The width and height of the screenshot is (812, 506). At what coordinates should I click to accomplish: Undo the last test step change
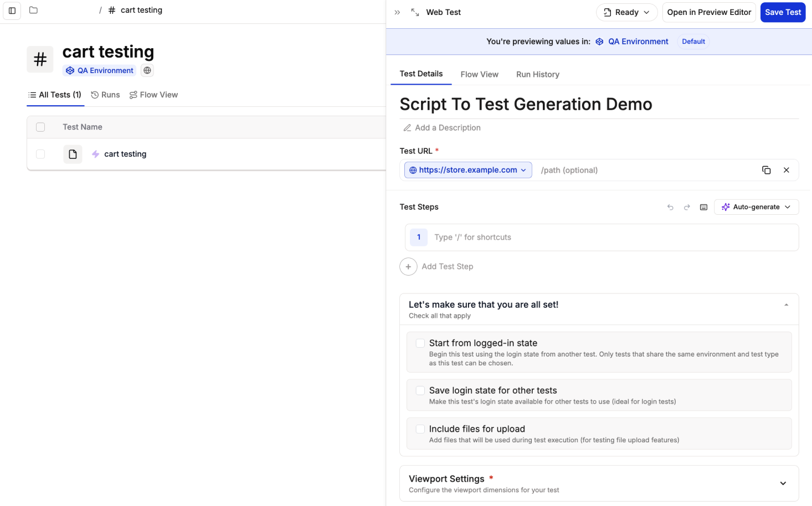[x=670, y=207]
